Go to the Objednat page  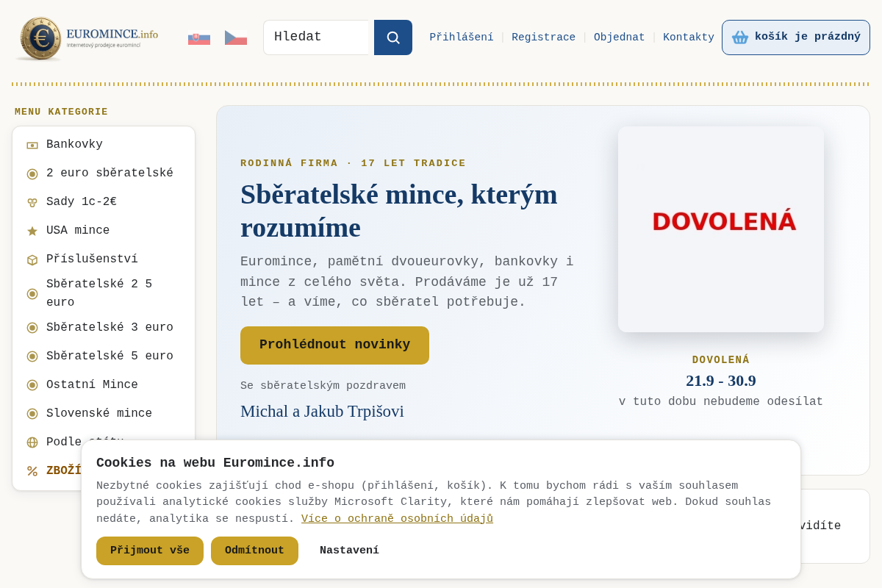620,37
